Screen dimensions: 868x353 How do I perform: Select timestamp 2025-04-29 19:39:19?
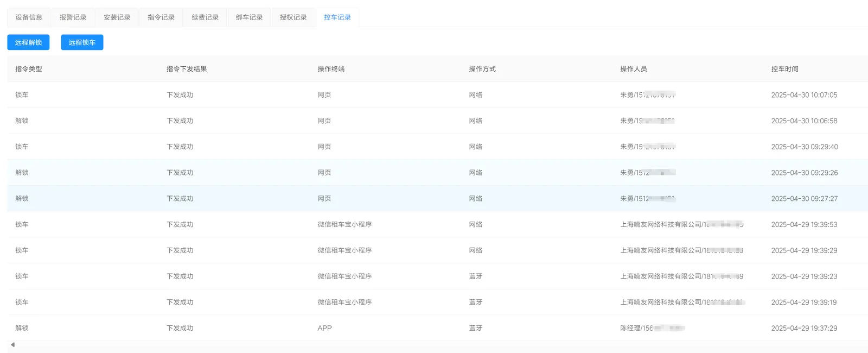pos(804,302)
